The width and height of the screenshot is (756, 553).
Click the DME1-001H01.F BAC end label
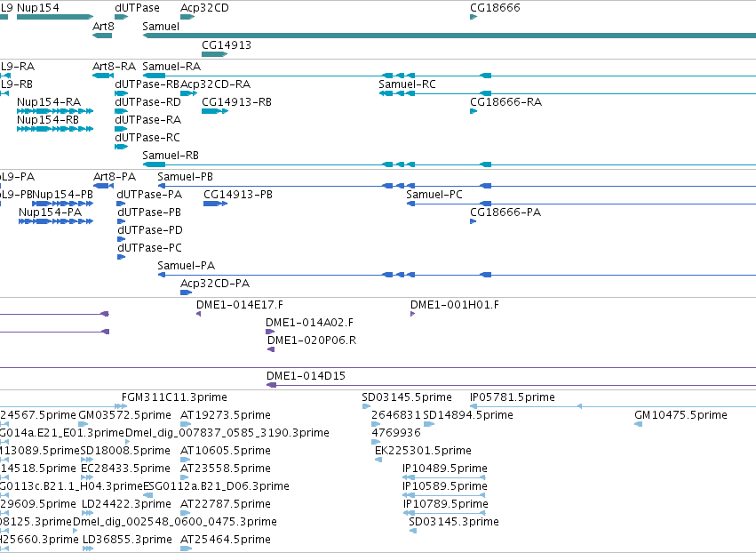(x=455, y=304)
